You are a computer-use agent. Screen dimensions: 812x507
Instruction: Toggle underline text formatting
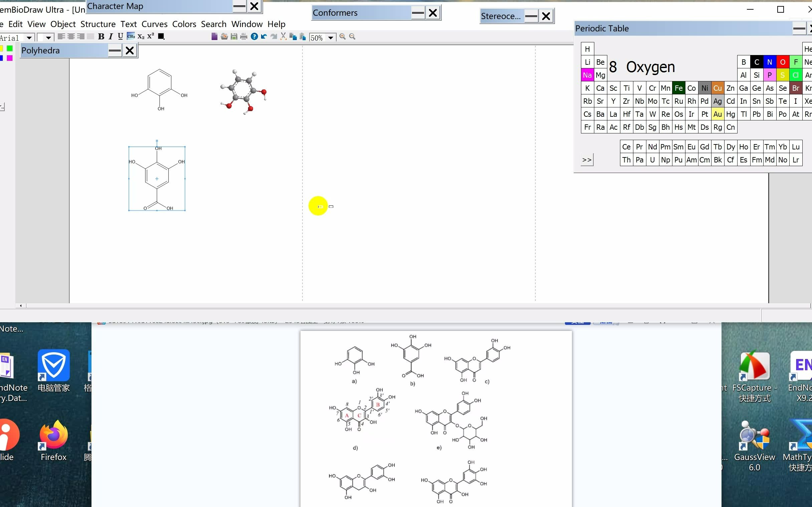[x=120, y=37]
